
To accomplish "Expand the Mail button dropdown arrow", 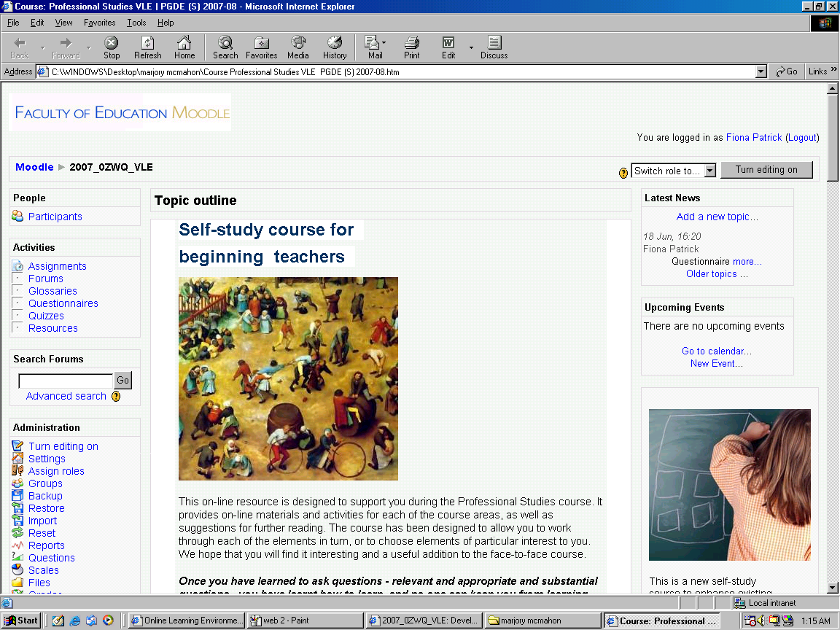I will click(x=384, y=43).
